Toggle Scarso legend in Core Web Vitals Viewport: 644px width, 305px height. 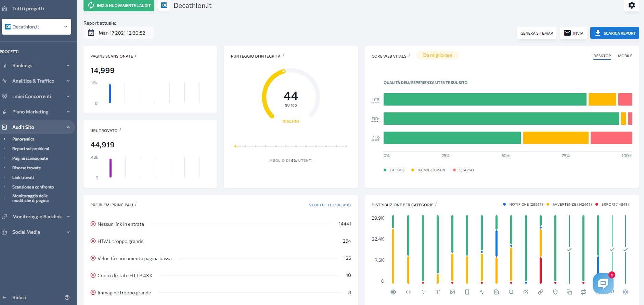coord(463,170)
